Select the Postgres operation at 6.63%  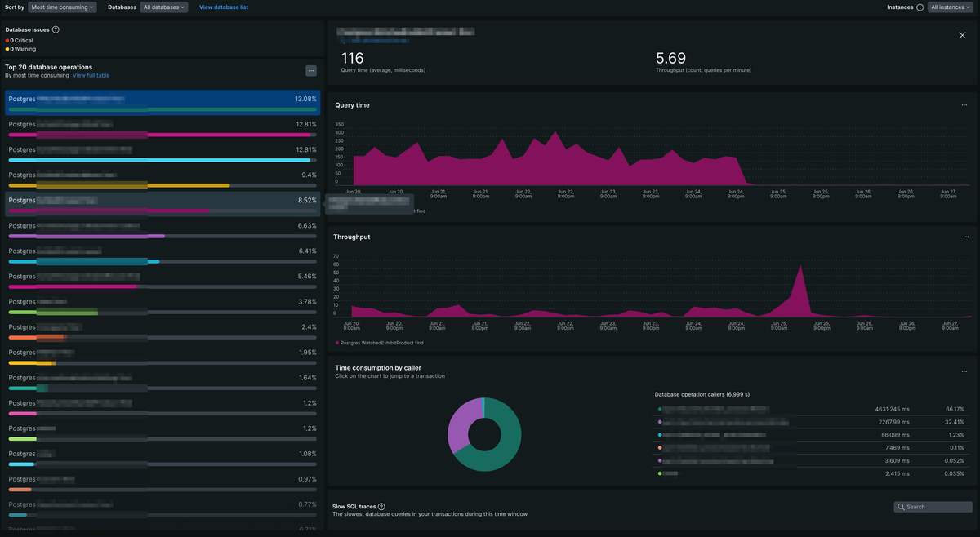click(163, 229)
